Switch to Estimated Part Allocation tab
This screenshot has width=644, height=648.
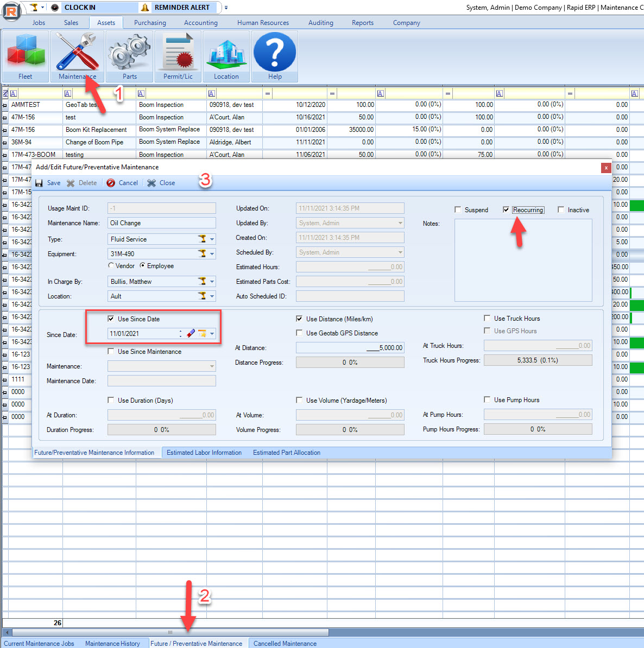point(287,453)
